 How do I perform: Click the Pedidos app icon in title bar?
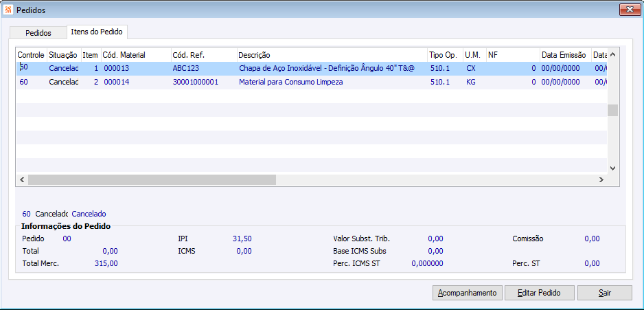pos(8,9)
